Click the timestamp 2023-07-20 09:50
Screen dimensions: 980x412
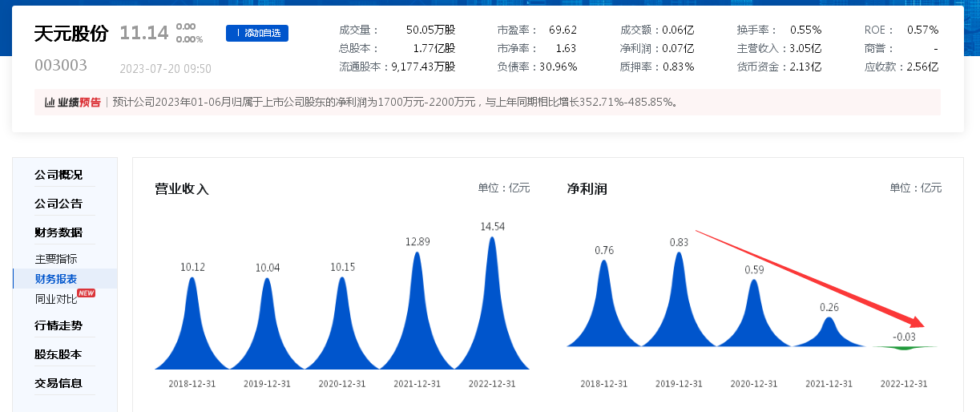pos(165,69)
